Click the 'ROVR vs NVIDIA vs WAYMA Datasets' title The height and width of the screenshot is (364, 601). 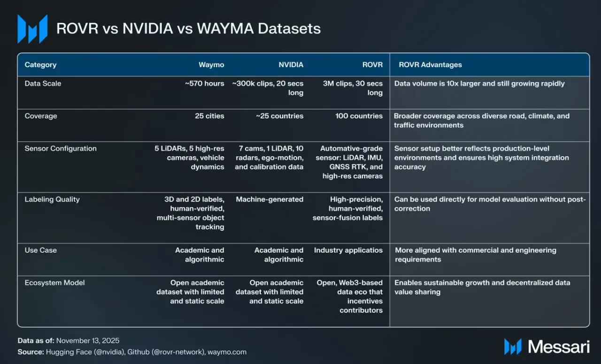[188, 29]
